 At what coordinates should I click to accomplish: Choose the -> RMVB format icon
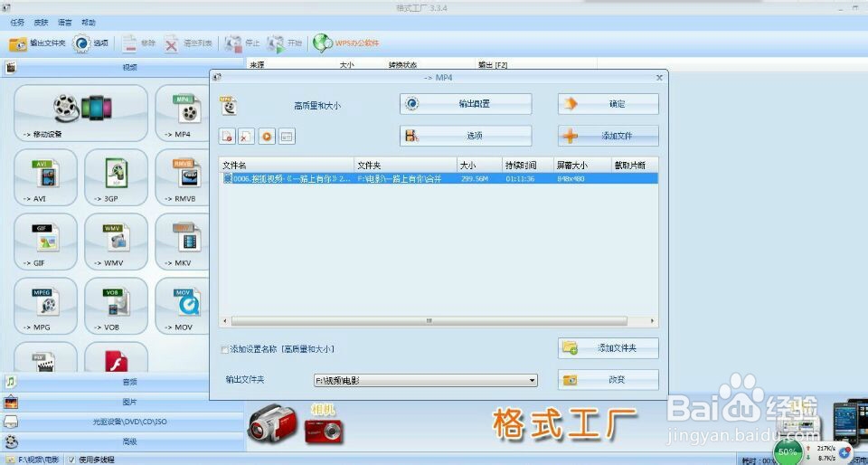(182, 177)
